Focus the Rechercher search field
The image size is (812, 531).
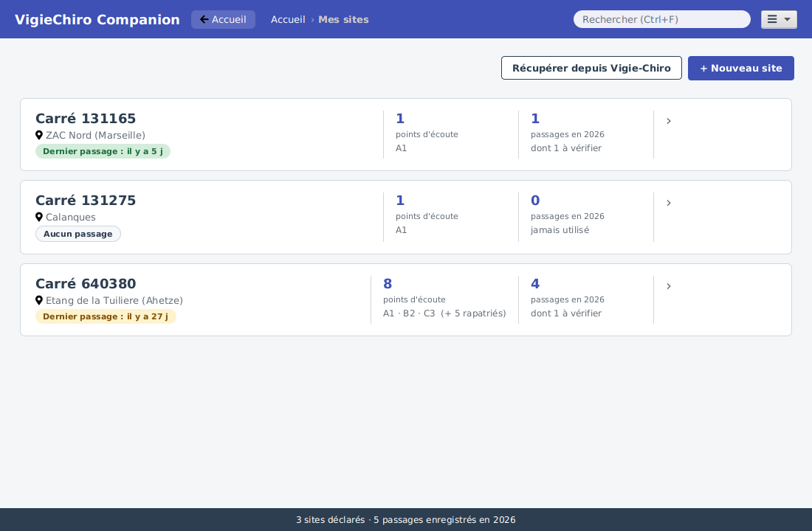662,19
